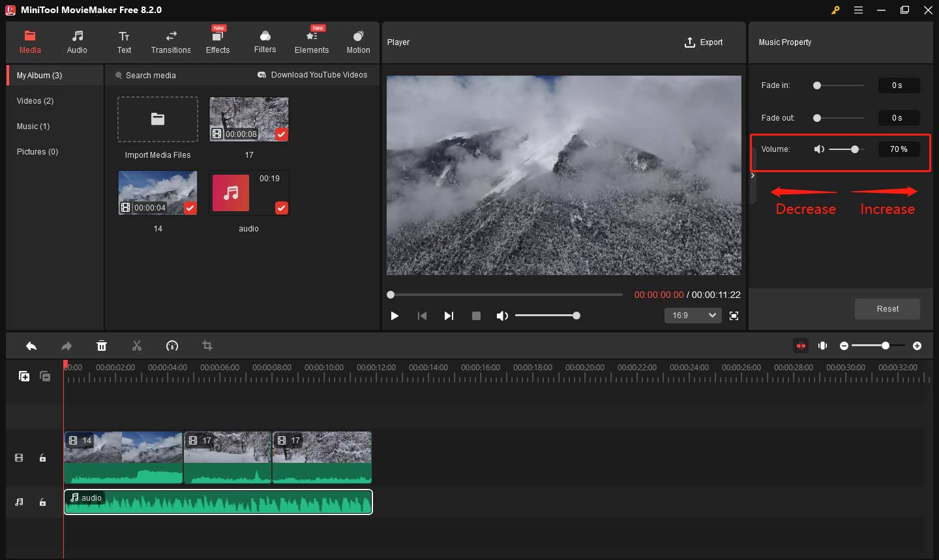Zoom in timeline with plus icon
The height and width of the screenshot is (560, 939).
[x=917, y=346]
